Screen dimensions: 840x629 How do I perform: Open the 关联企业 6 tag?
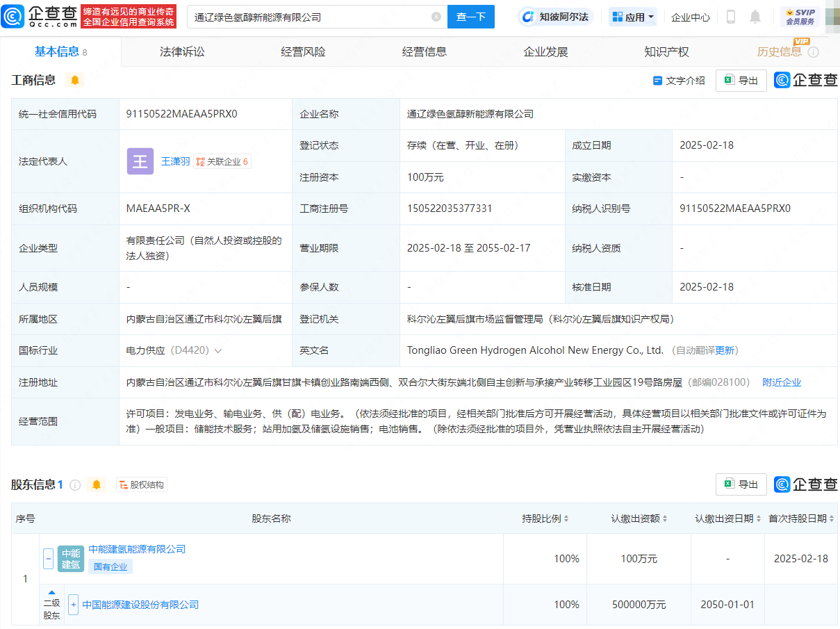tap(222, 161)
